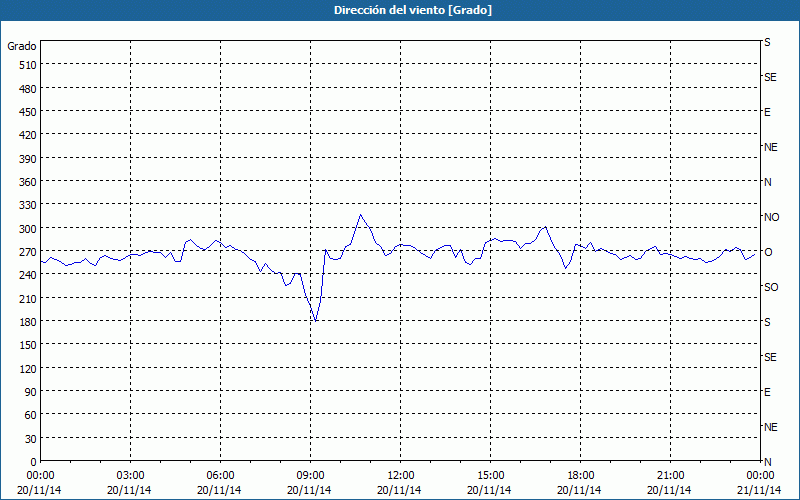Click the 21/11/14 date label

click(x=759, y=490)
